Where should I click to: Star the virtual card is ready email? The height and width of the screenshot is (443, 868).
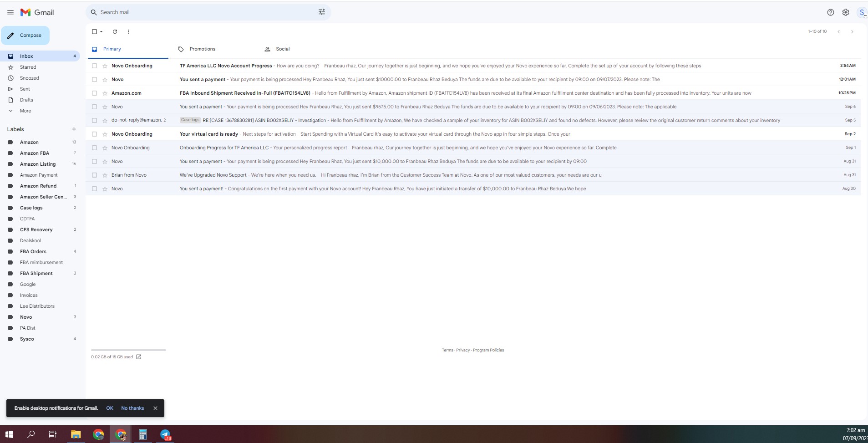click(x=105, y=134)
